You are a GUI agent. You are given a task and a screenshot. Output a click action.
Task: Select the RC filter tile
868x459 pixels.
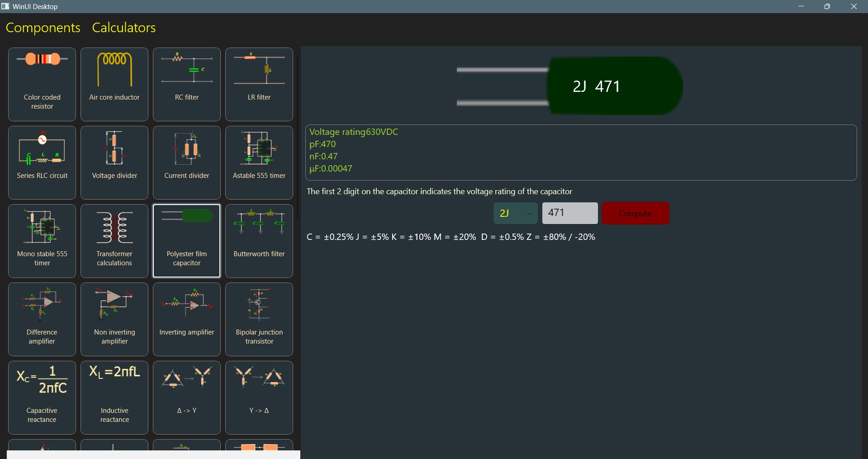click(x=187, y=84)
